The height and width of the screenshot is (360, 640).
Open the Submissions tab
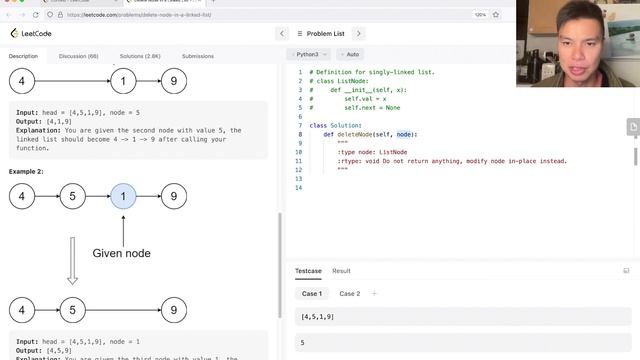[198, 56]
